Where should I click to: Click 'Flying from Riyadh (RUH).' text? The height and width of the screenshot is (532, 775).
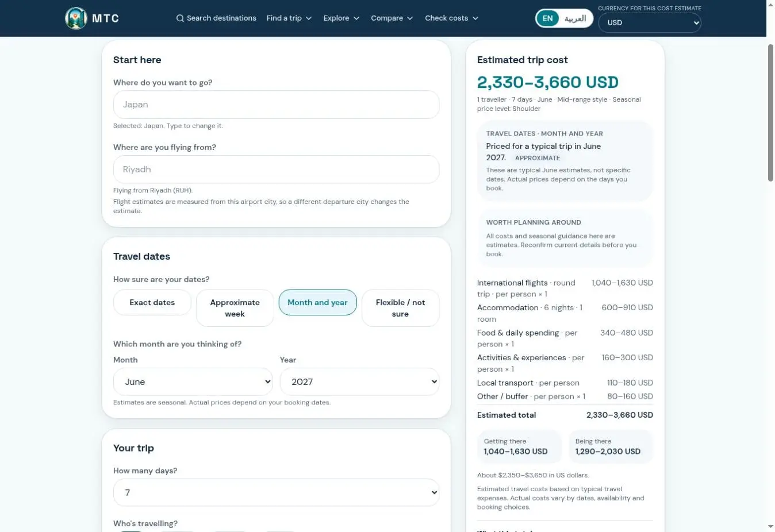coord(153,191)
